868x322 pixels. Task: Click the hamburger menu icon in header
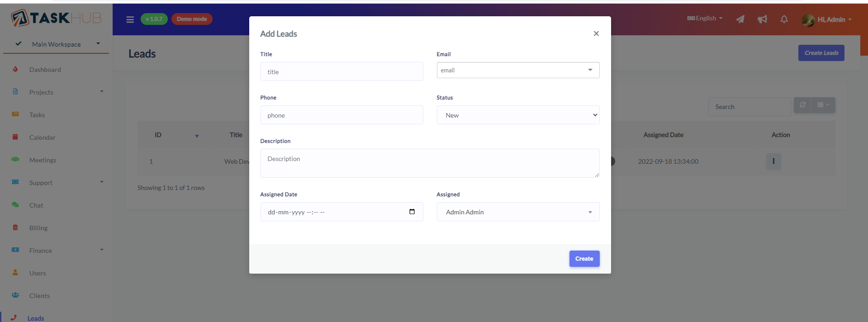[x=130, y=19]
